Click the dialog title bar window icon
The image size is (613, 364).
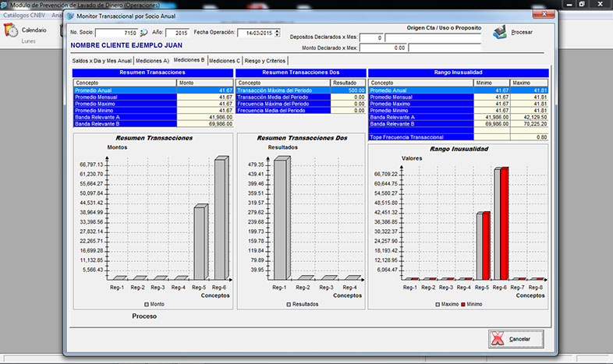coord(72,15)
